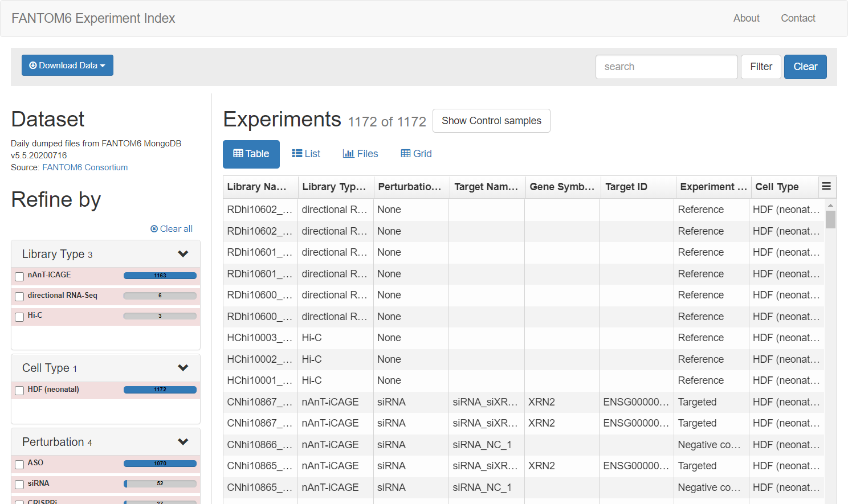Open the table column menu hamburger icon
This screenshot has height=504, width=848.
pyautogui.click(x=826, y=186)
